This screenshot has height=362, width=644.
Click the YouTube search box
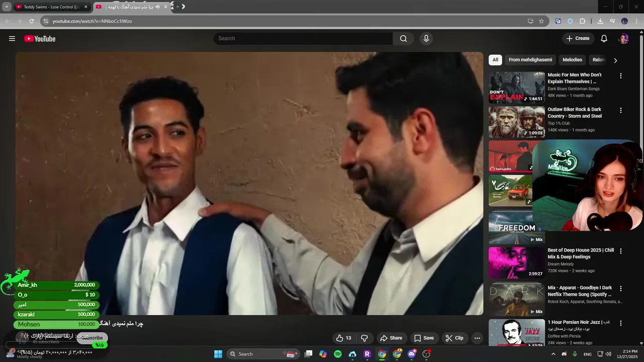tap(303, 38)
